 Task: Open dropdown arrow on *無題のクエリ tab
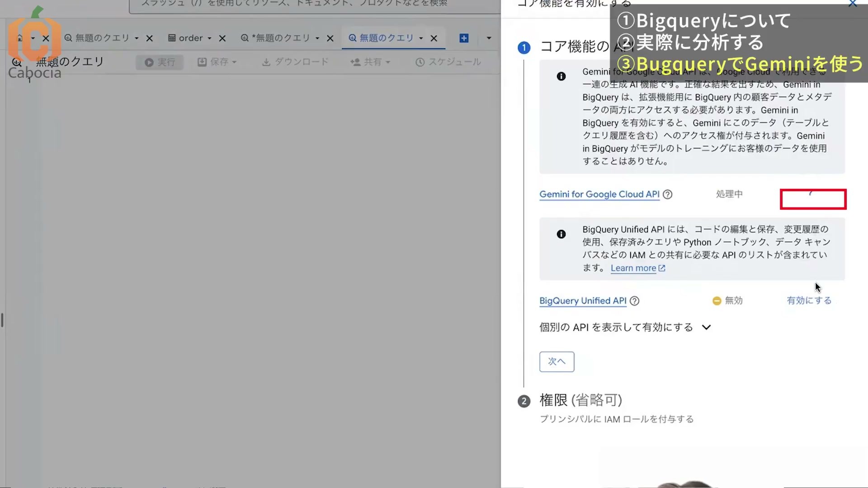[x=317, y=38]
